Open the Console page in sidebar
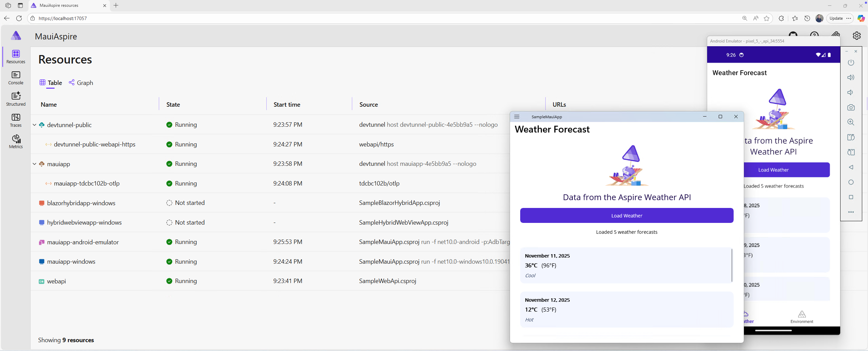This screenshot has width=868, height=351. coord(16,78)
